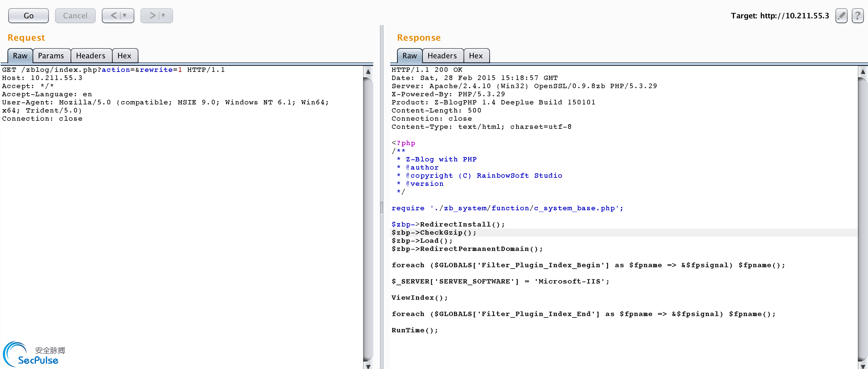Click the 'Content-Type: text/html' header line
868x369 pixels.
click(x=482, y=127)
